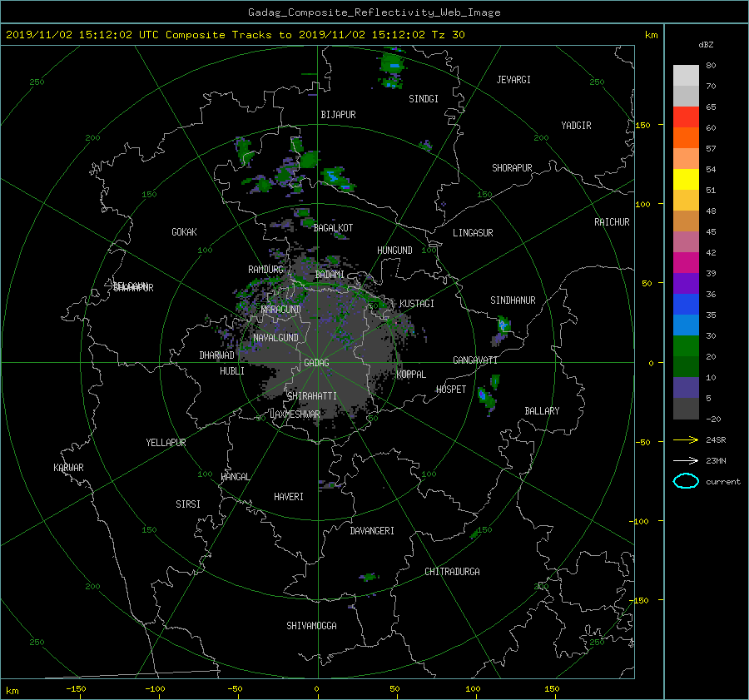
Task: Click the title Gadag_Composite_Reflectivity_Web_Image
Action: coord(374,12)
